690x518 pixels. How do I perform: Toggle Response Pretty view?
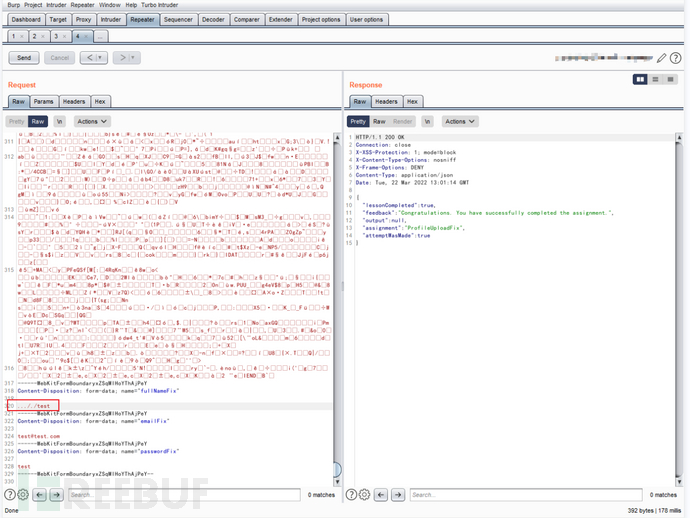coord(358,121)
